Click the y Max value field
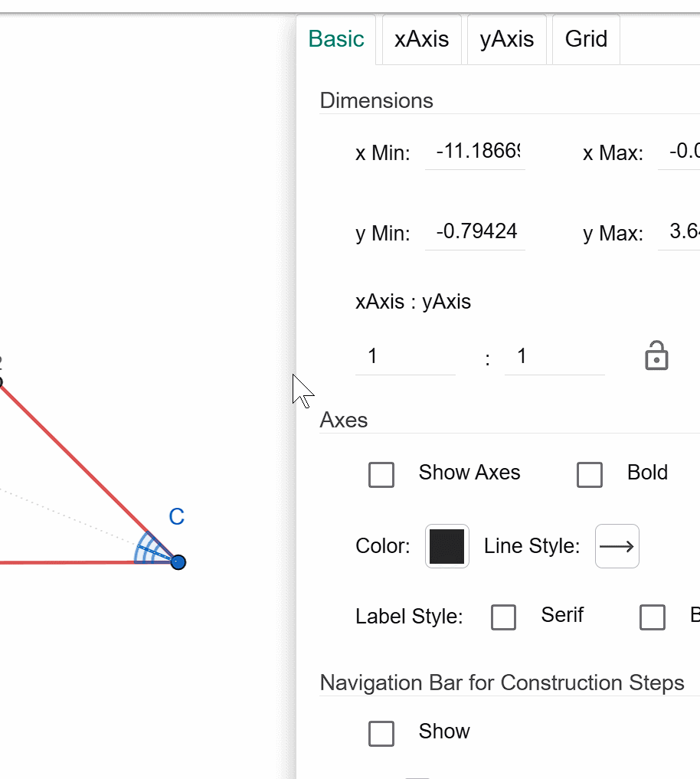 (x=679, y=232)
